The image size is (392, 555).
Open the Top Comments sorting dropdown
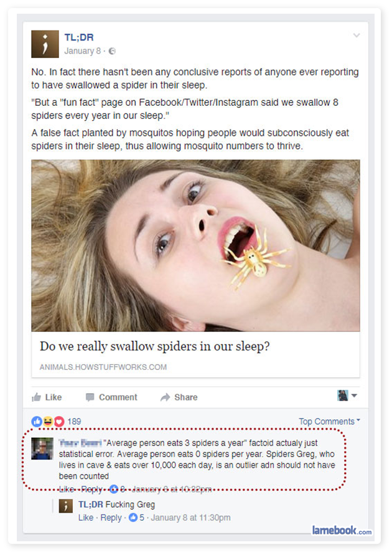point(329,421)
